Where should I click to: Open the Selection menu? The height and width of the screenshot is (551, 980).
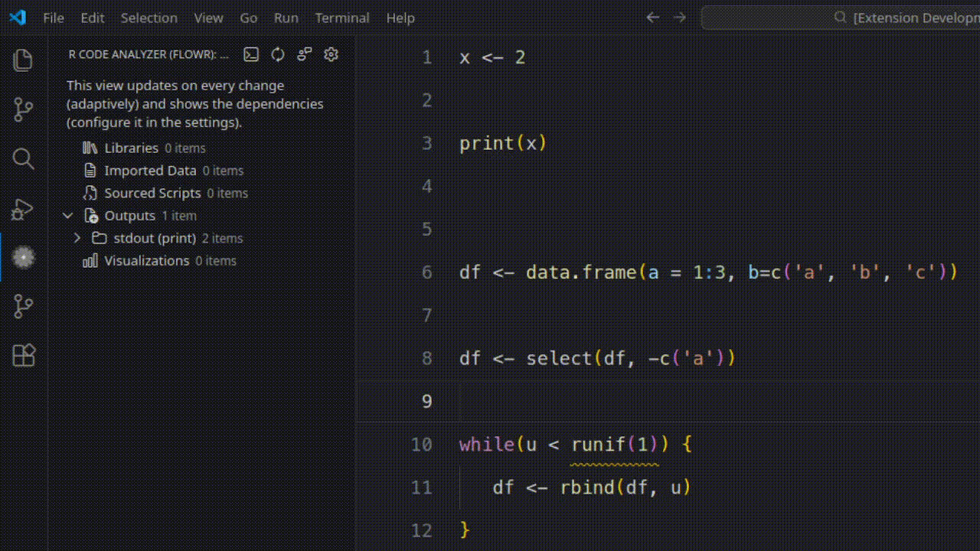[x=149, y=18]
